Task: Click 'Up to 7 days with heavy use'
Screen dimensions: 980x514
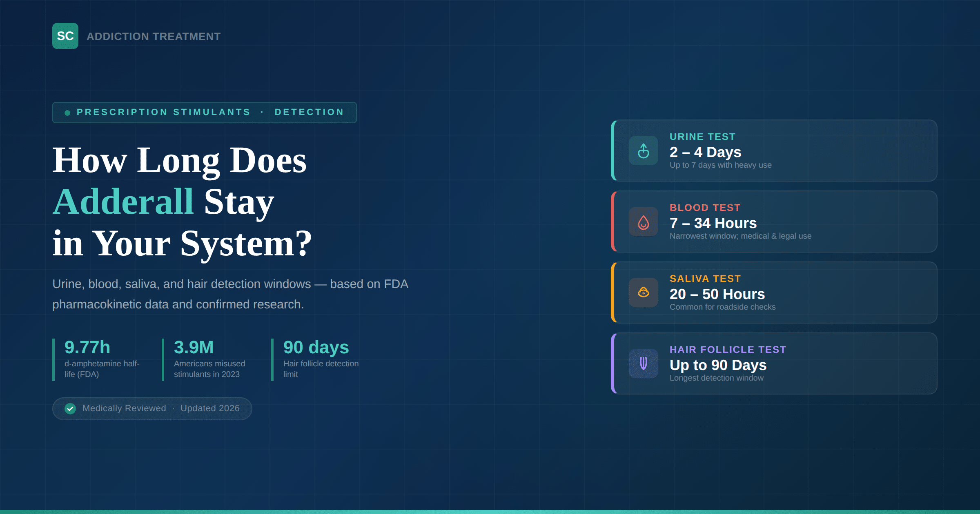Action: (721, 165)
